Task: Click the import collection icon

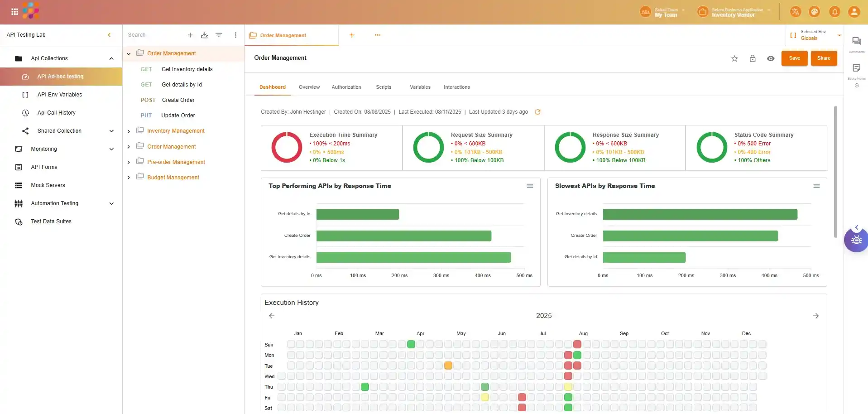Action: pos(205,35)
